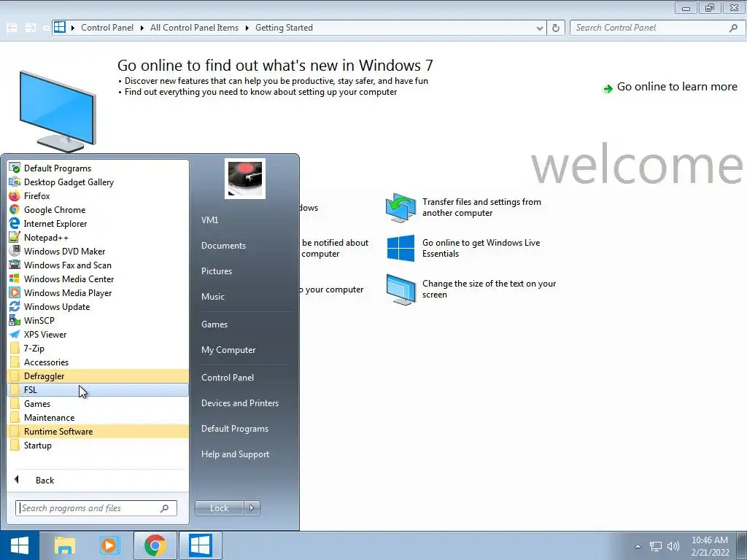Click Control Panel breadcrumb

(107, 28)
